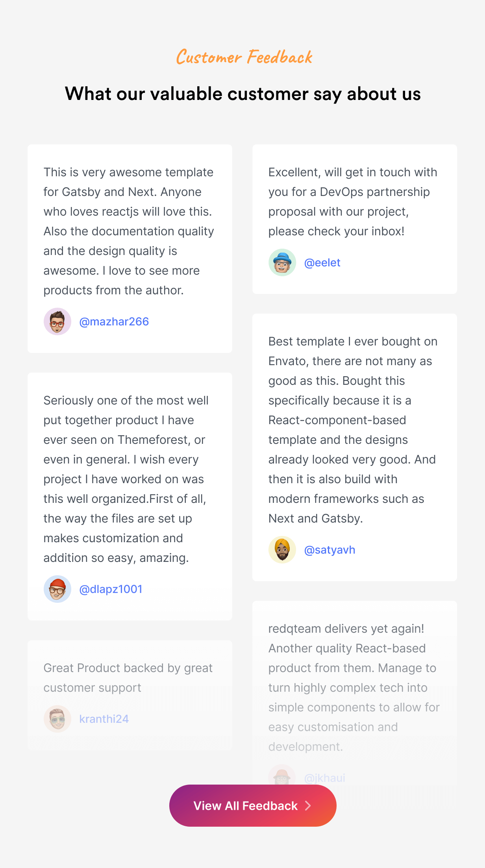The height and width of the screenshot is (868, 485).
Task: Click the avatar next to @mazhar266
Action: (x=57, y=321)
